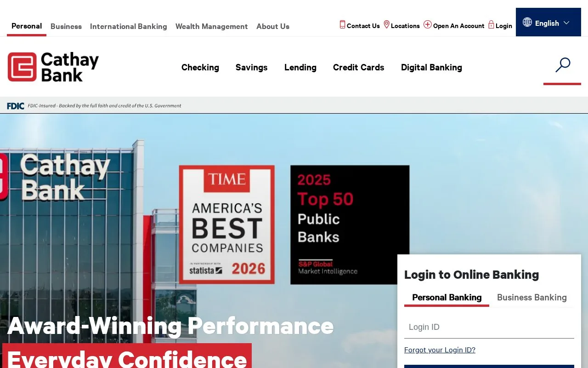Image resolution: width=588 pixels, height=368 pixels.
Task: Click the Forgot your Login ID? link
Action: pyautogui.click(x=440, y=350)
